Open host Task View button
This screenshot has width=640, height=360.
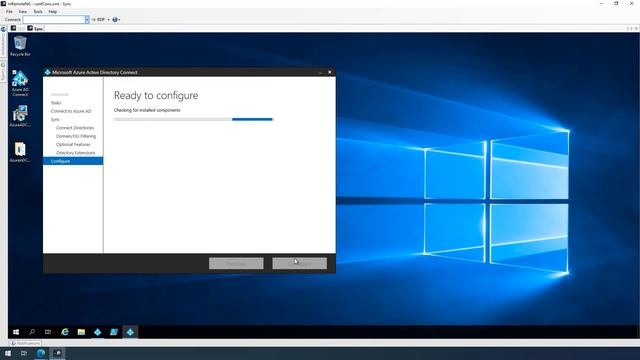24,353
